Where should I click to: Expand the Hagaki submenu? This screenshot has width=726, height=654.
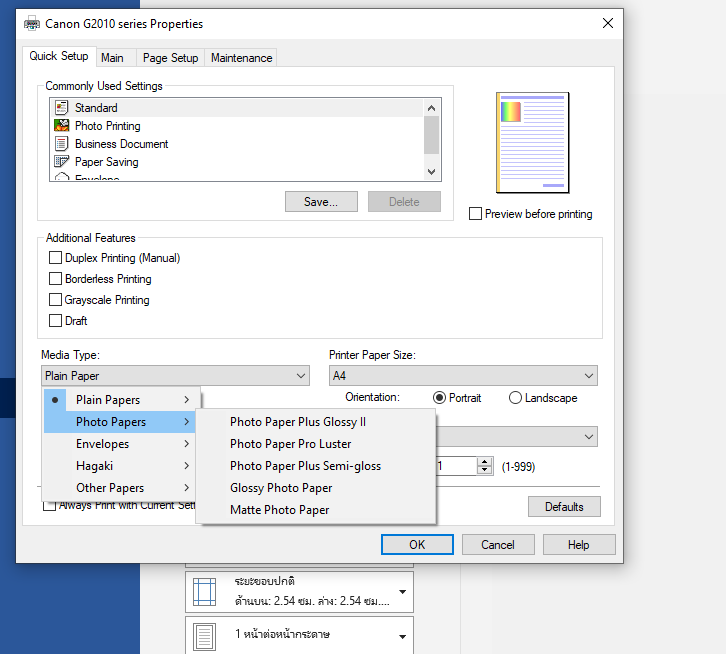[x=120, y=466]
